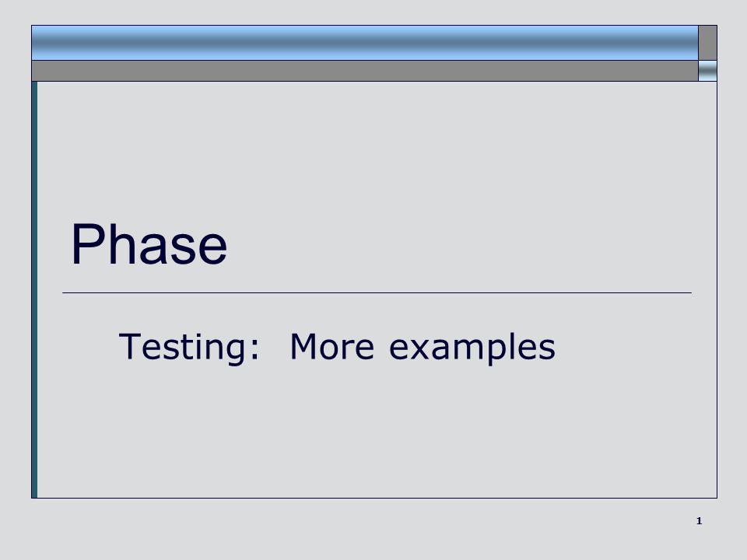Click the gray square beside the blue banner
Viewport: 747px width, 560px height.
707,43
